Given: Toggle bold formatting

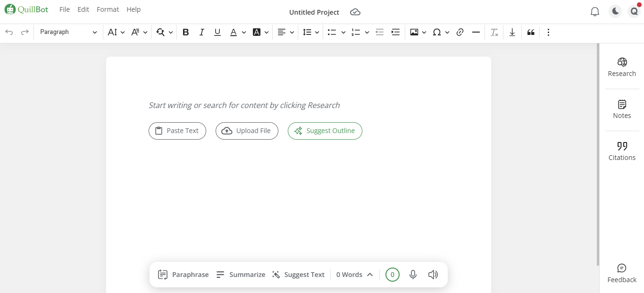Looking at the screenshot, I should [185, 32].
